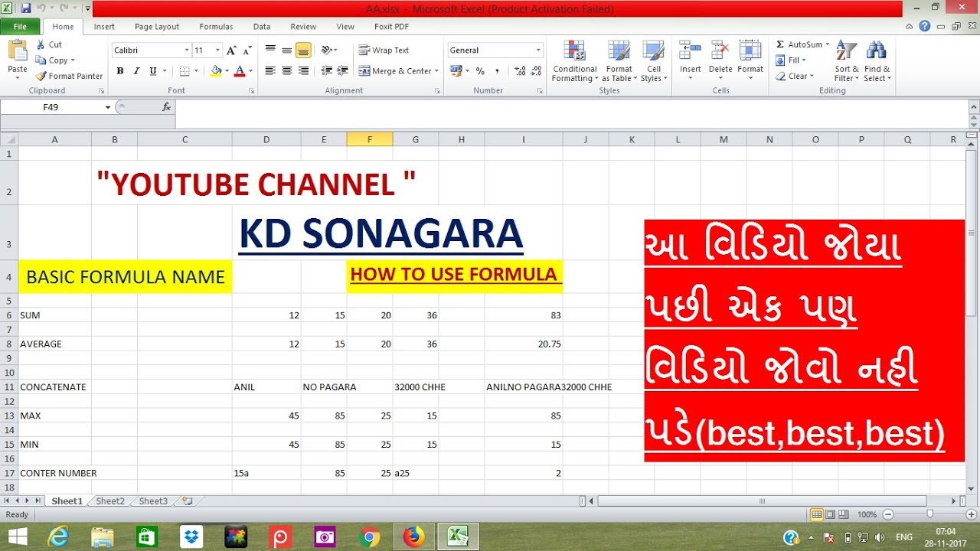Click Increase Decimal icon
Image resolution: width=980 pixels, height=551 pixels.
(x=520, y=71)
